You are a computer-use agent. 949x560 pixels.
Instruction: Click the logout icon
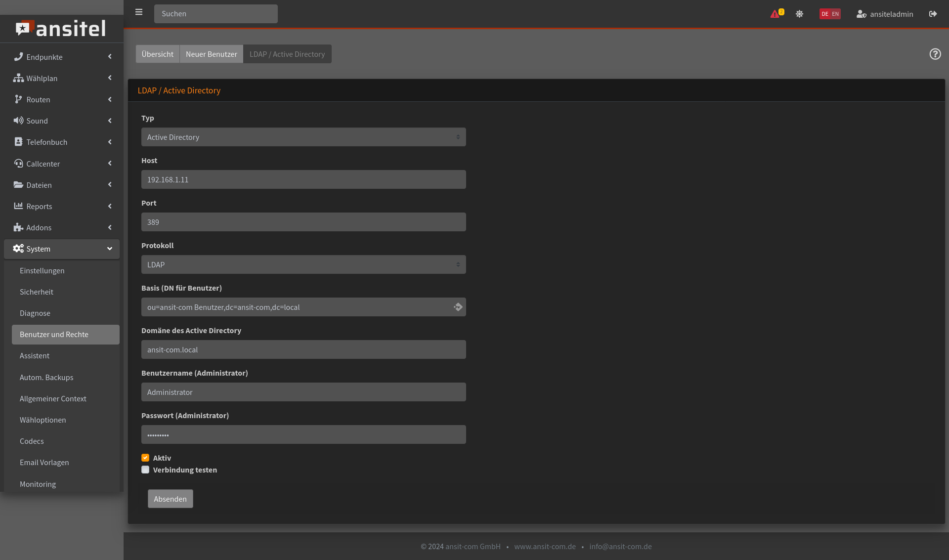[933, 14]
